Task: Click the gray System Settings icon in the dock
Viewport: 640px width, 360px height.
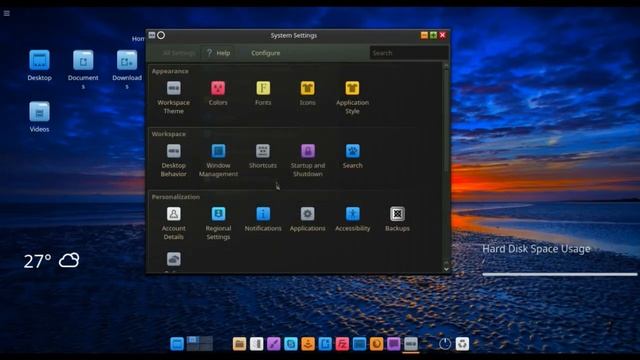Action: [x=411, y=344]
